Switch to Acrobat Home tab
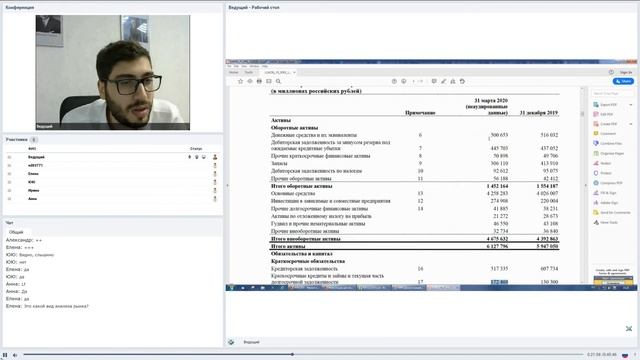This screenshot has height=360, width=640. click(233, 72)
